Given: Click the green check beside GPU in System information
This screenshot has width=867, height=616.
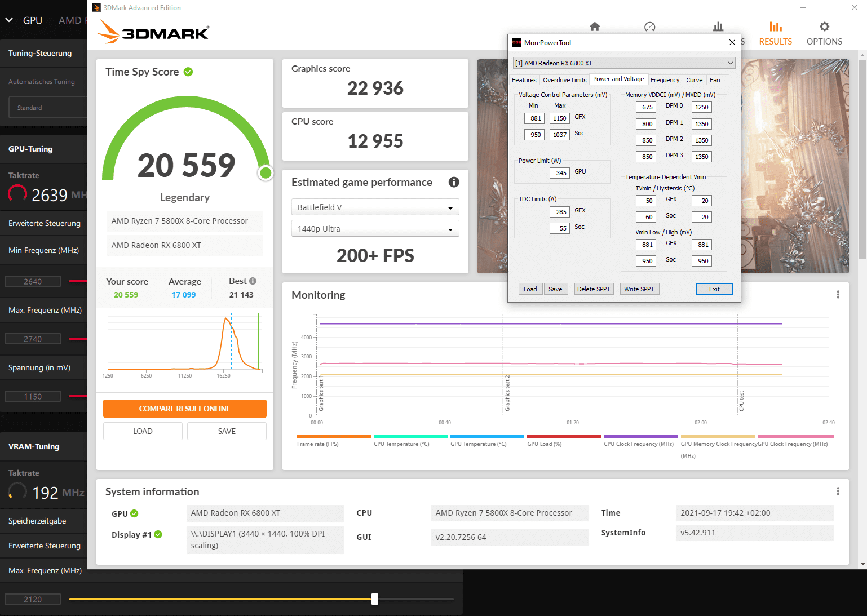Looking at the screenshot, I should (x=134, y=513).
